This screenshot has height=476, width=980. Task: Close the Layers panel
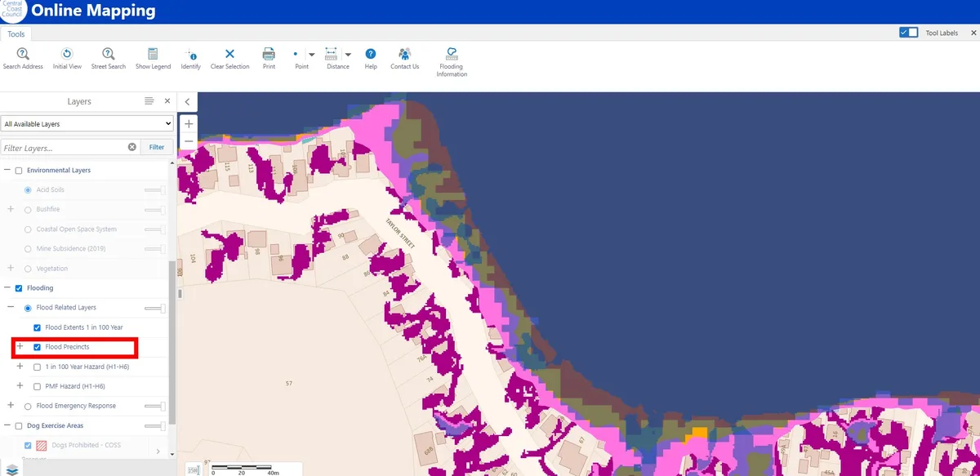pos(167,101)
